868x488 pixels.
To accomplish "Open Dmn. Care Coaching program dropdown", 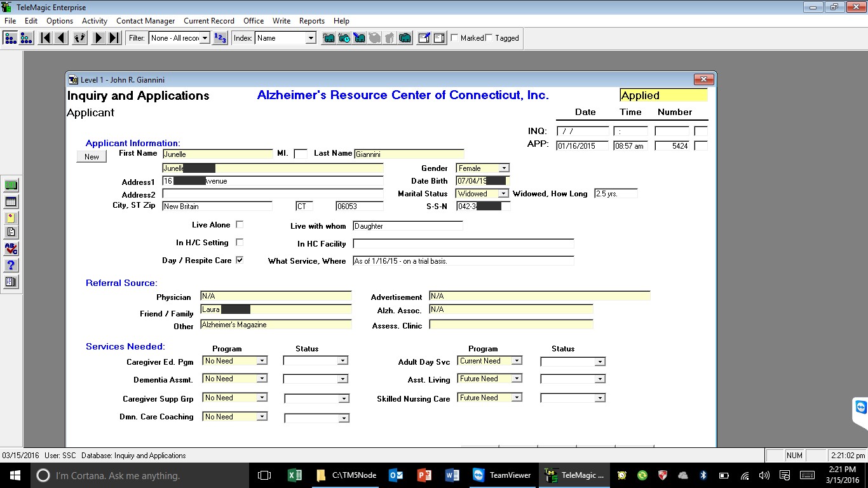I will click(x=262, y=417).
